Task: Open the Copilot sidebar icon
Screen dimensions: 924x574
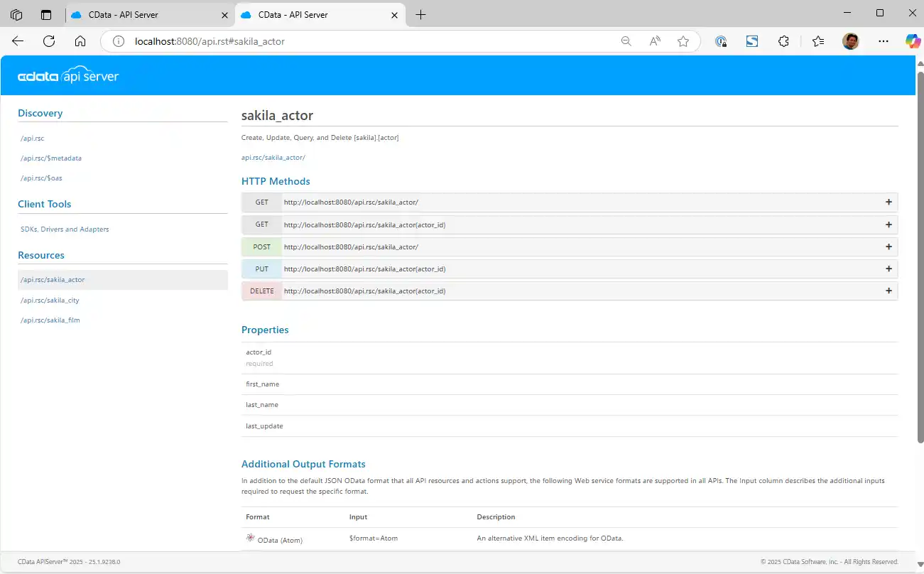Action: pos(913,41)
